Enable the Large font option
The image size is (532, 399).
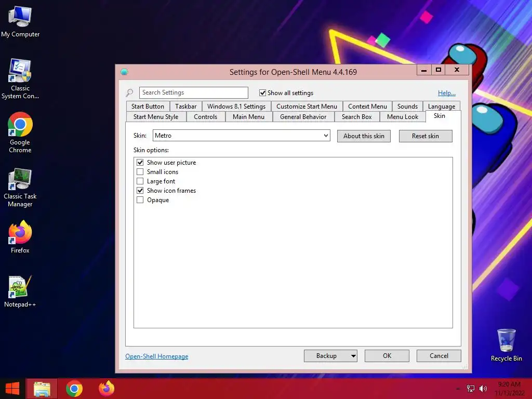point(140,181)
